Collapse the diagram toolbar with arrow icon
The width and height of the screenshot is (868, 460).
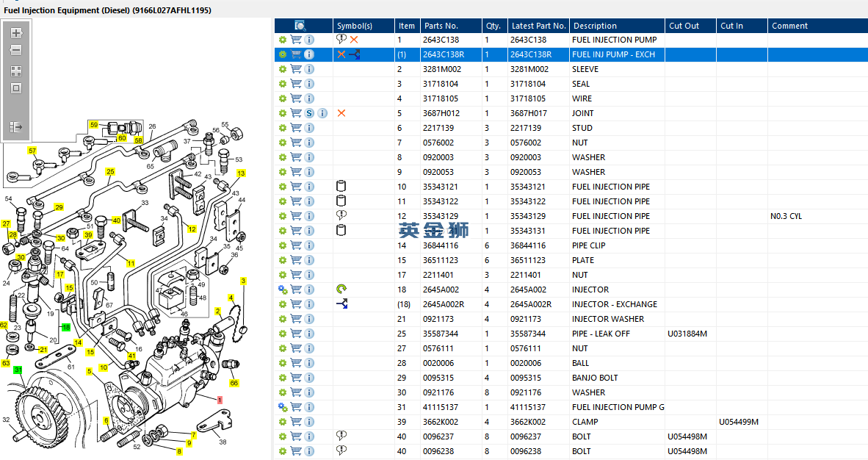pyautogui.click(x=16, y=127)
